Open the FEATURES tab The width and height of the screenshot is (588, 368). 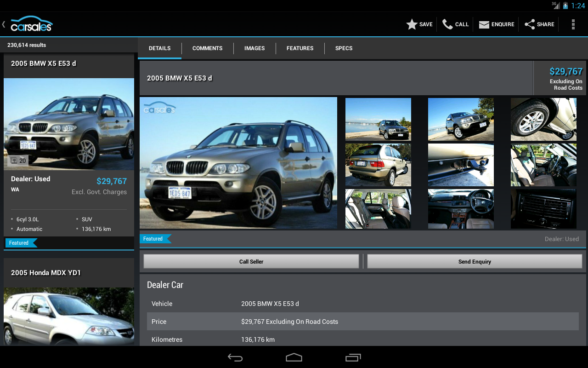[300, 48]
